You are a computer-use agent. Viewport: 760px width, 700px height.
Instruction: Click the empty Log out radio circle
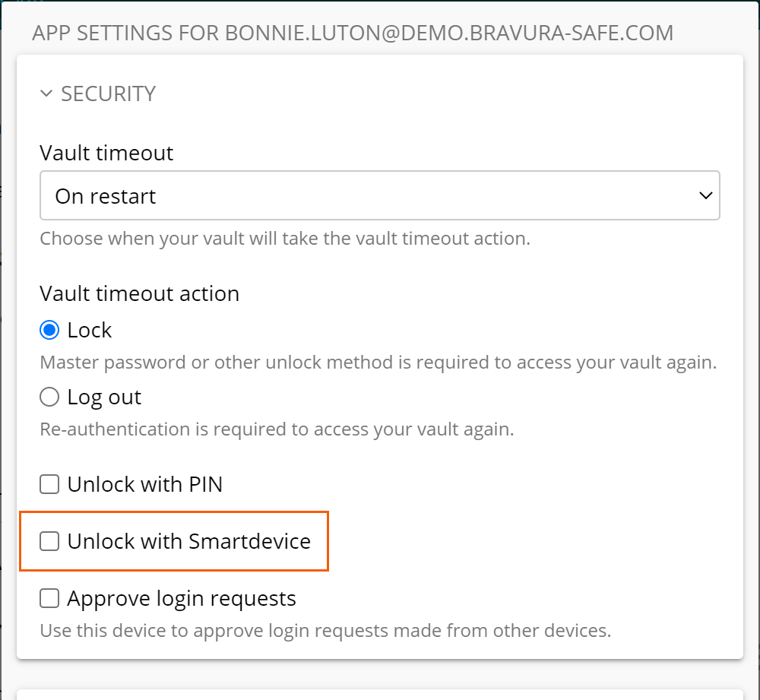[49, 396]
